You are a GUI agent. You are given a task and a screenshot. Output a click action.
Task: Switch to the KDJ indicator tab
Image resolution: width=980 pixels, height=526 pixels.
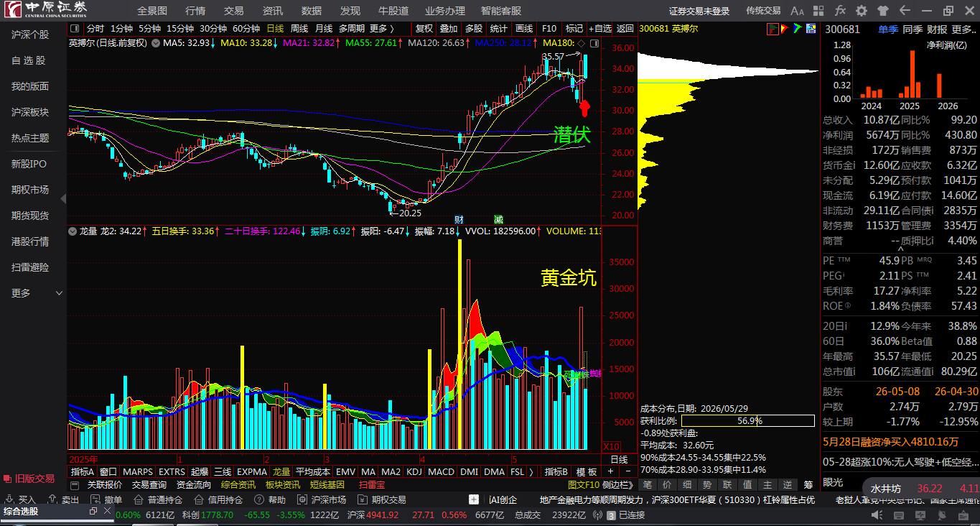(414, 471)
